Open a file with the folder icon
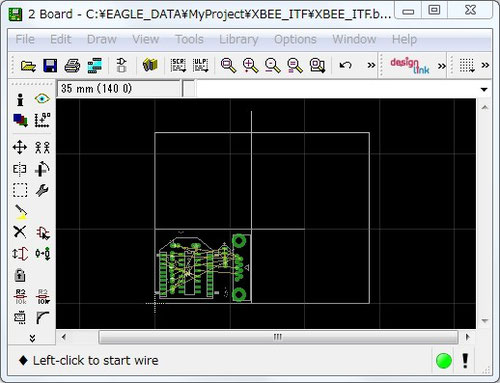500x383 pixels. point(28,65)
